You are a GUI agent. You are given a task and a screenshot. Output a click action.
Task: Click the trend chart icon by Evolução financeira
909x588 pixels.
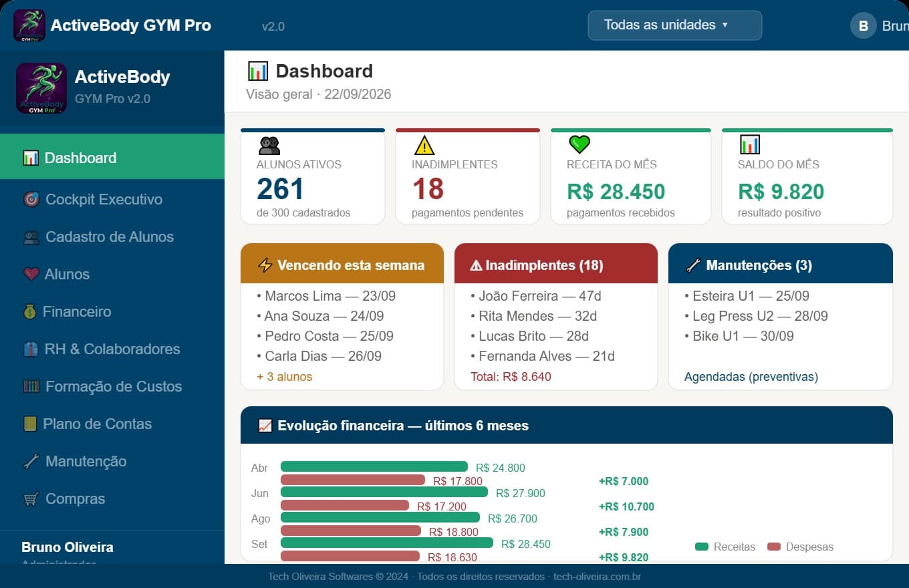pos(265,426)
